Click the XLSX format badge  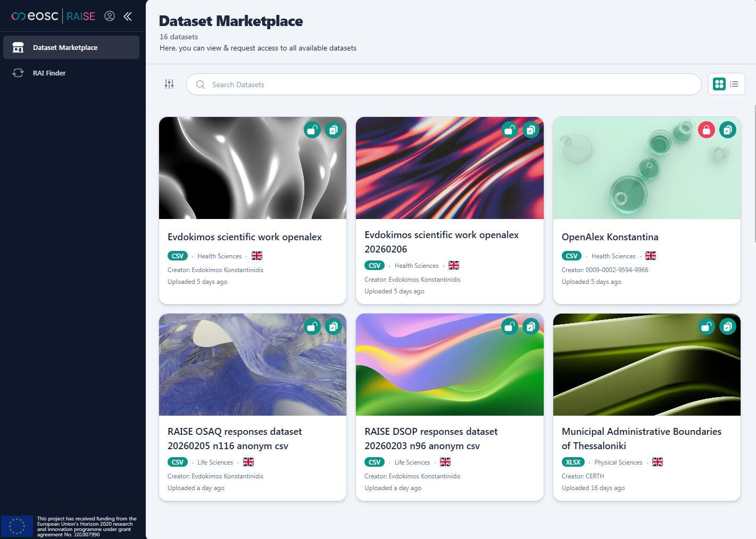point(574,462)
